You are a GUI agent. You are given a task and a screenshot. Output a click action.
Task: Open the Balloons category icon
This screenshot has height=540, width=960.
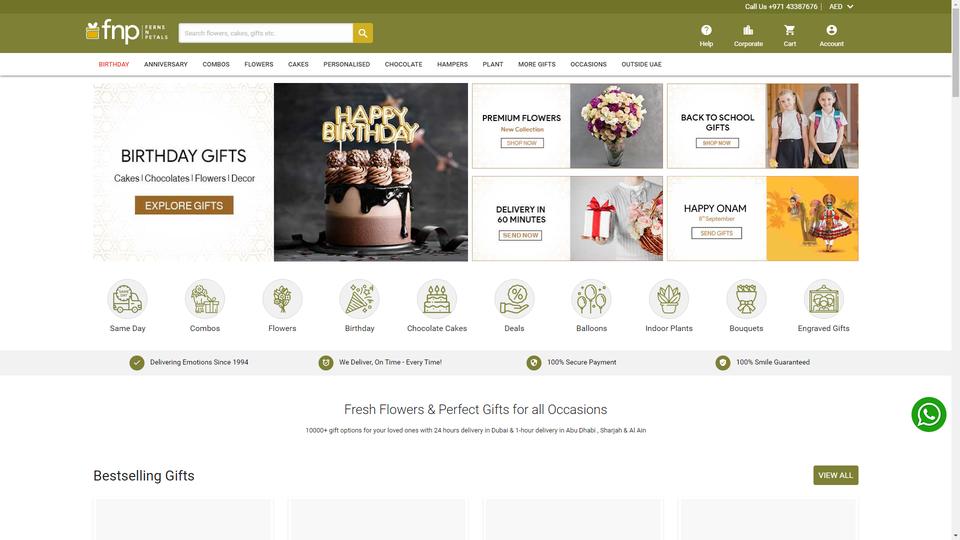click(x=591, y=299)
